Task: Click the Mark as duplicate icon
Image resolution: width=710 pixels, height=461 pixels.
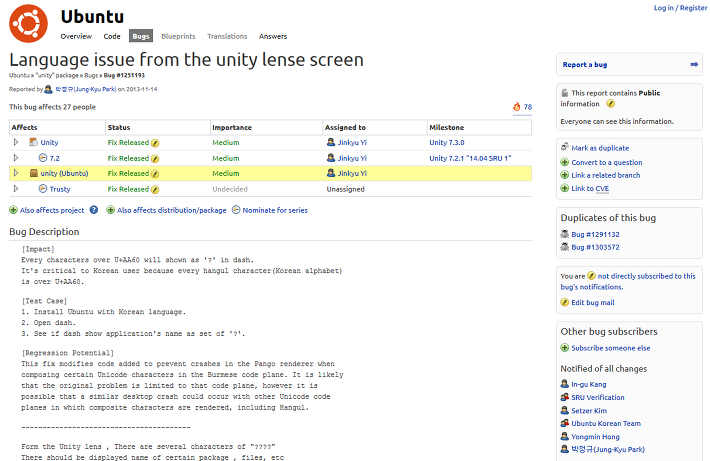Action: pos(565,147)
